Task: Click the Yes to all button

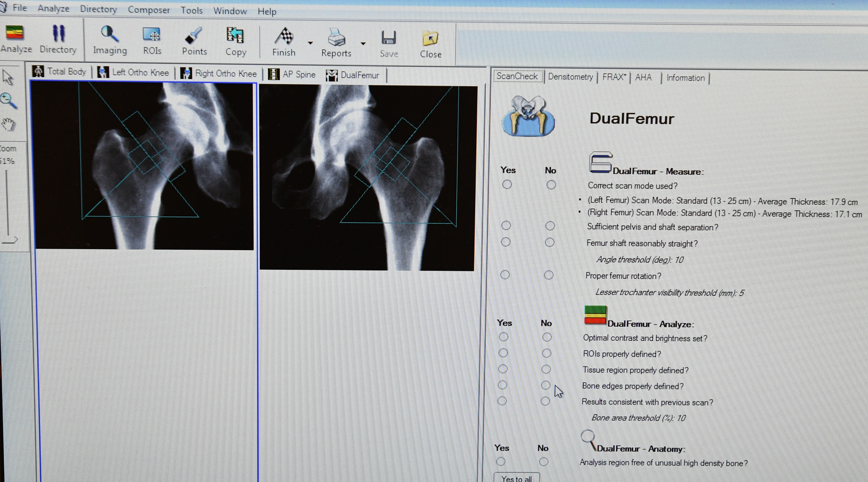Action: pyautogui.click(x=516, y=478)
